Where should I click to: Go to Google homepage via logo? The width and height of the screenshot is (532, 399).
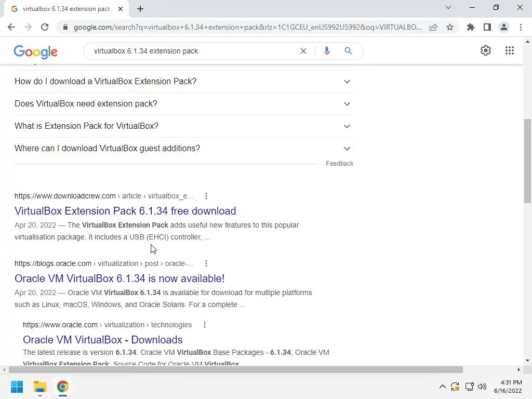36,51
